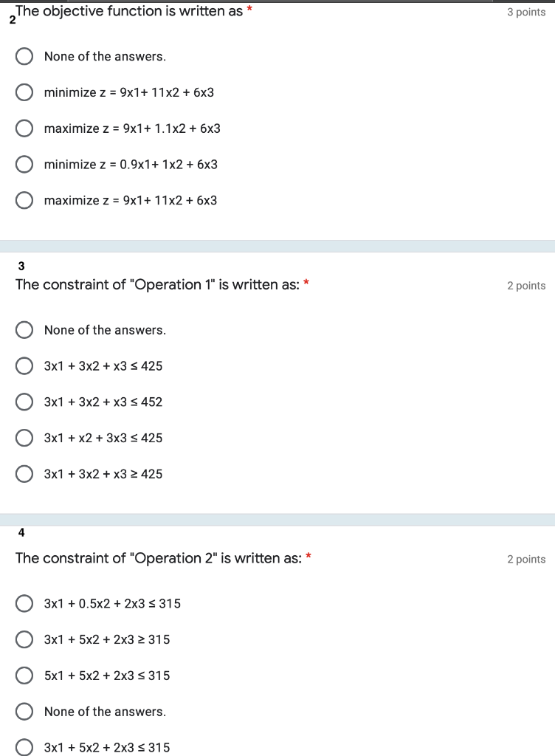Choose "minimize z = 9x1+ 11x2 + 6x3"

coord(24,92)
